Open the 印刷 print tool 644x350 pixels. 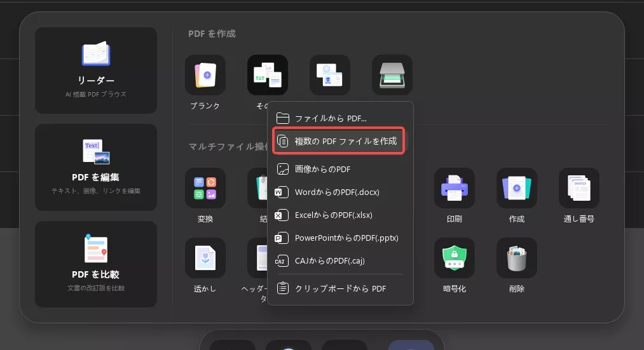tap(455, 188)
